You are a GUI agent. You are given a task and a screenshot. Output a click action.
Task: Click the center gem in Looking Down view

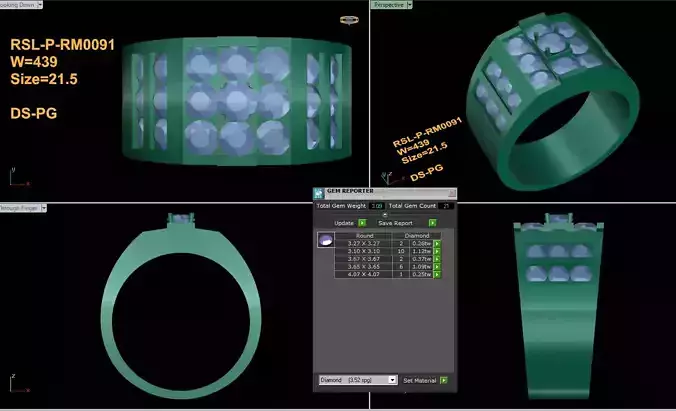(237, 100)
